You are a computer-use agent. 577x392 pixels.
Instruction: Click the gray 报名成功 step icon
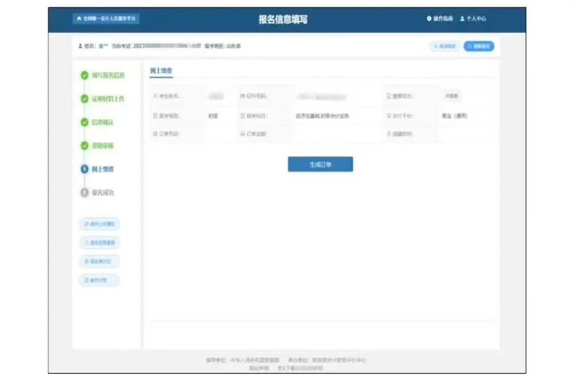(85, 192)
